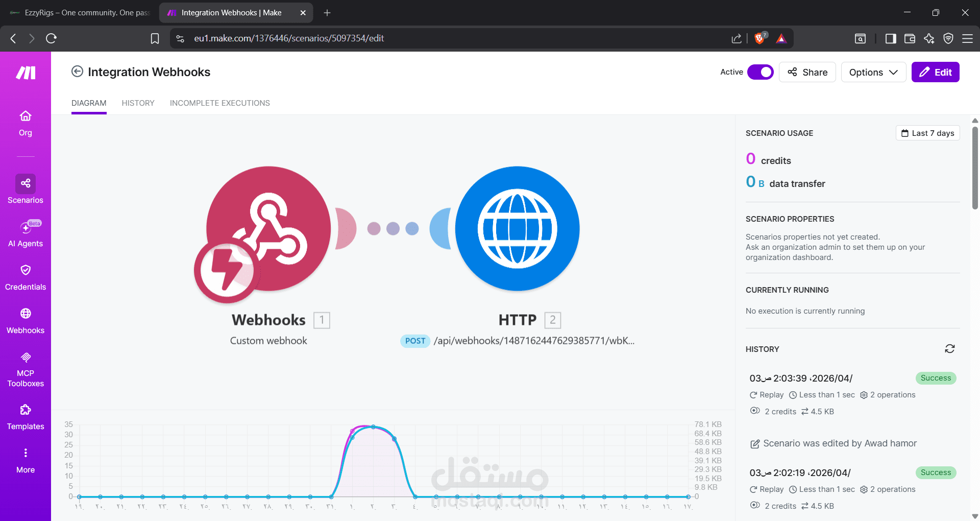Click the purple Edit button
This screenshot has width=980, height=521.
tap(935, 72)
